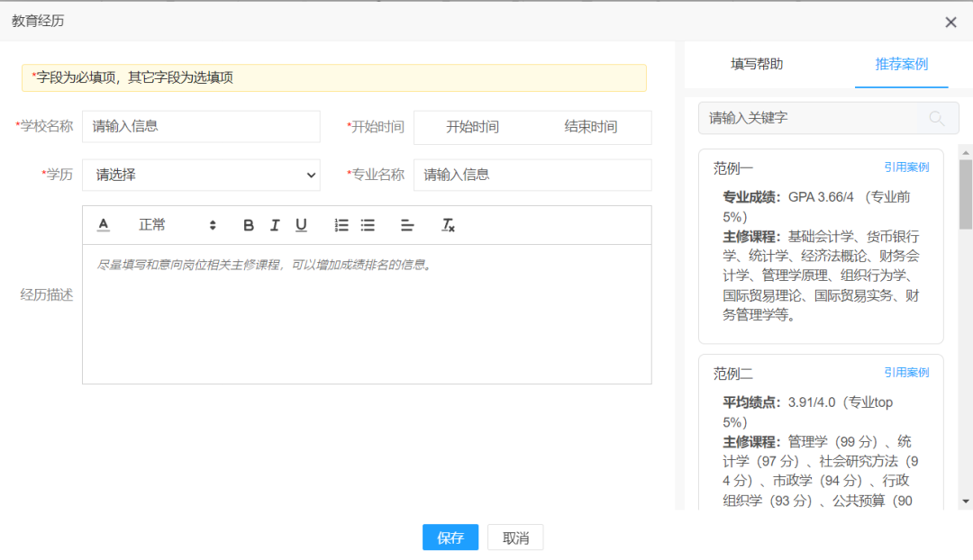Viewport: 973px width, 560px height.
Task: Click the 学校名称 input field
Action: click(x=201, y=126)
